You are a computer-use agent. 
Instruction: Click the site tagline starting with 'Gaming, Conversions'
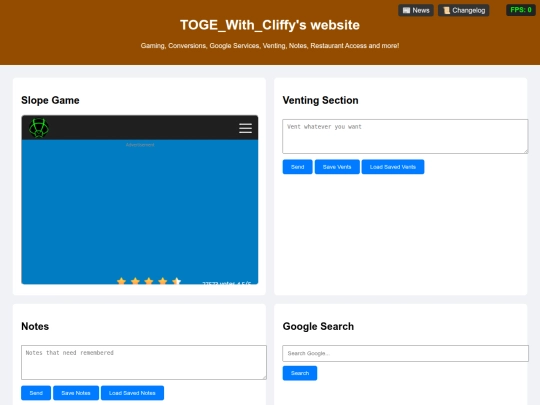pos(270,45)
